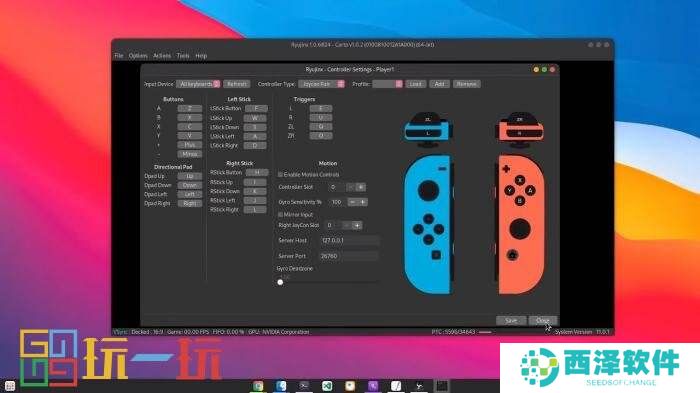Click the Load profile button

click(x=416, y=84)
